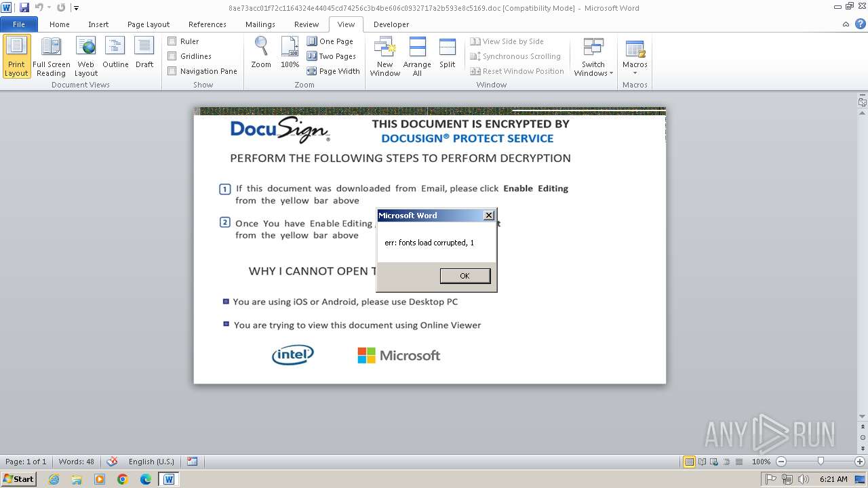The width and height of the screenshot is (868, 488).
Task: Switch to the Developer tab
Action: [391, 24]
